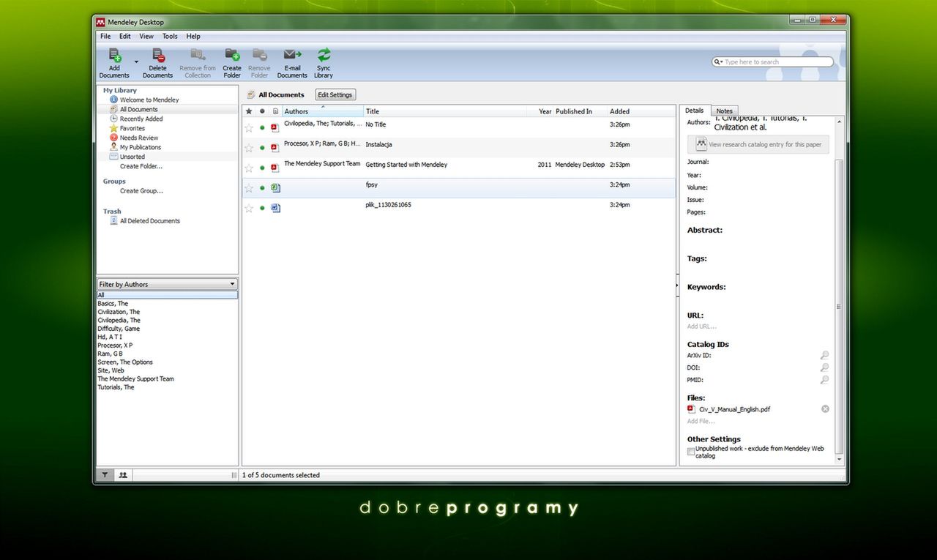Viewport: 937px width, 560px height.
Task: Open PDF icon of Getting Started row
Action: tap(275, 168)
